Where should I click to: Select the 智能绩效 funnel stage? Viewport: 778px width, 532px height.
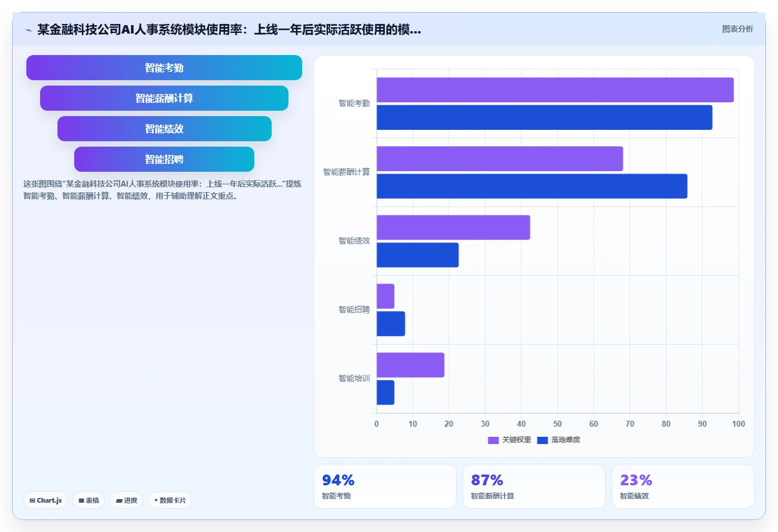(164, 129)
